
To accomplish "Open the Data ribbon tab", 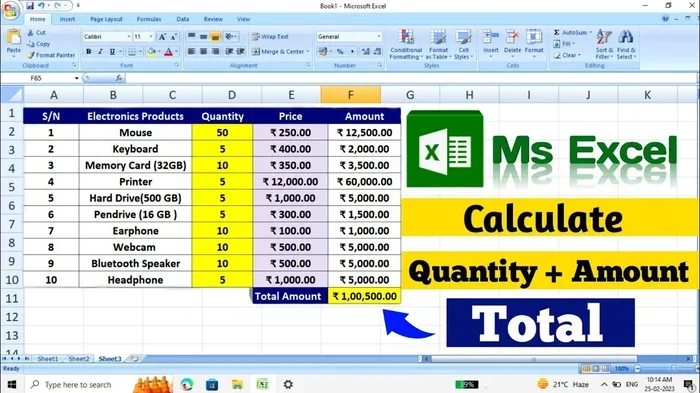I will [183, 19].
